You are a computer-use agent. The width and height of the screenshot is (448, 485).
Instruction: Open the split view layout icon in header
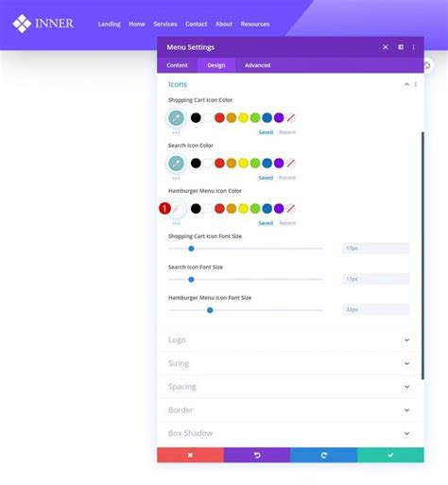(x=401, y=47)
